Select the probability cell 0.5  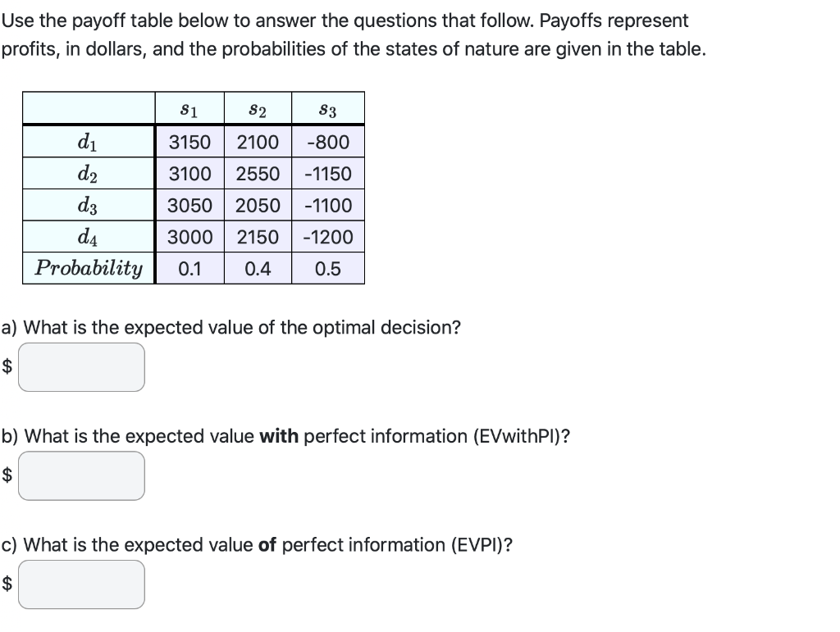[x=328, y=268]
